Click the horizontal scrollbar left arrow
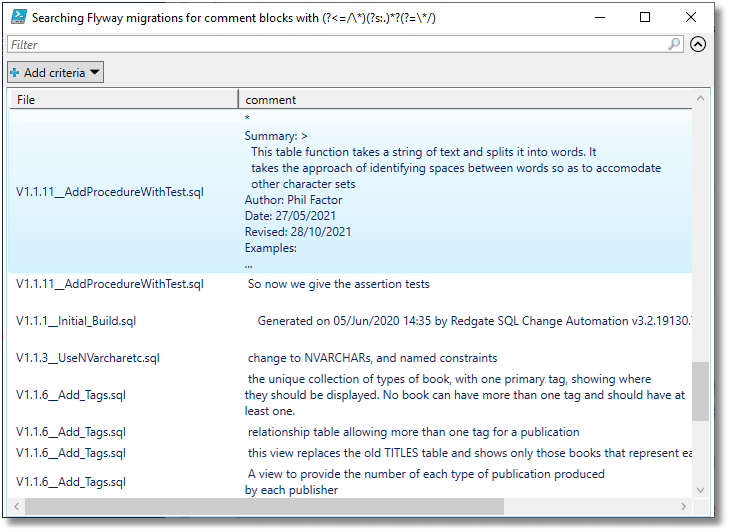The width and height of the screenshot is (729, 532). [x=16, y=506]
